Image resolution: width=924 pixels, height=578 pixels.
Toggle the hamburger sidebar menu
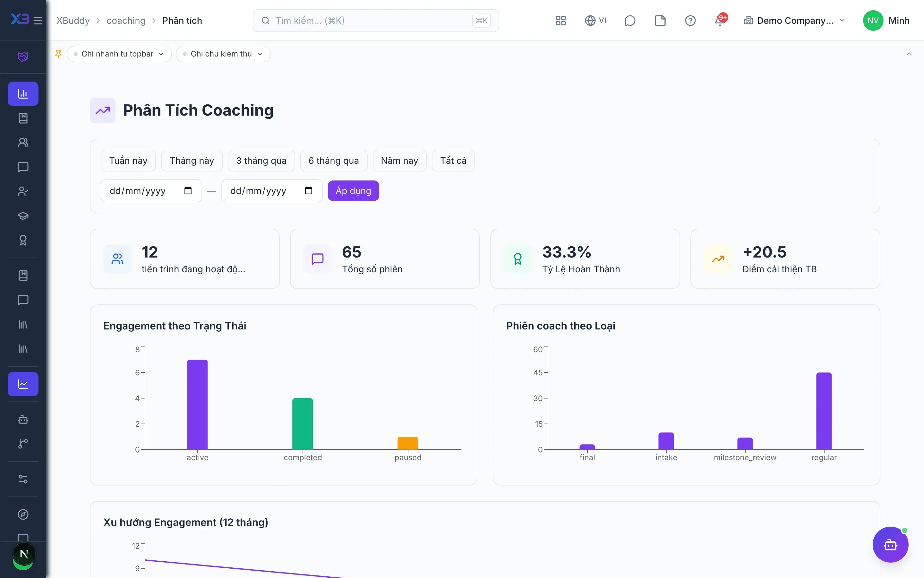[x=38, y=20]
